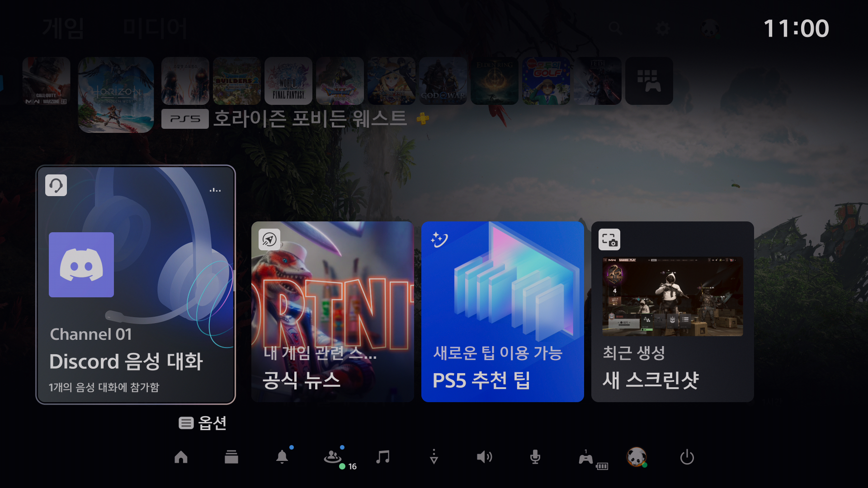The height and width of the screenshot is (488, 868).
Task: Select the God of War tile
Action: click(x=443, y=81)
